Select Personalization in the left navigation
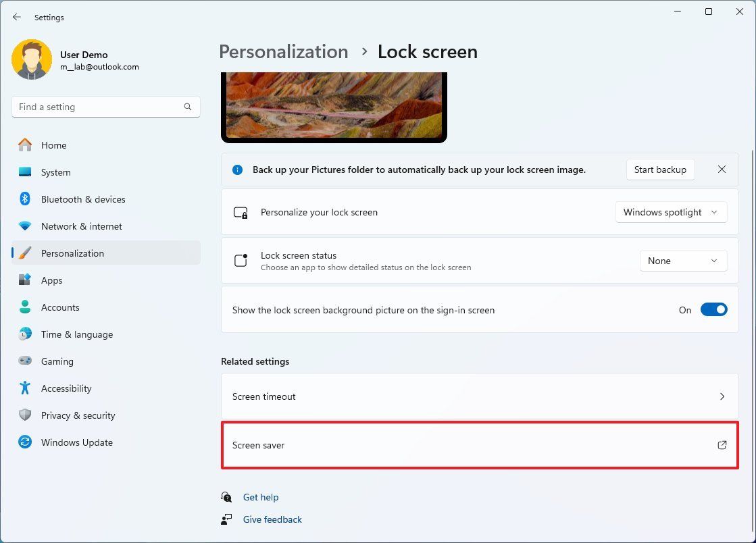Viewport: 756px width, 543px height. click(72, 253)
